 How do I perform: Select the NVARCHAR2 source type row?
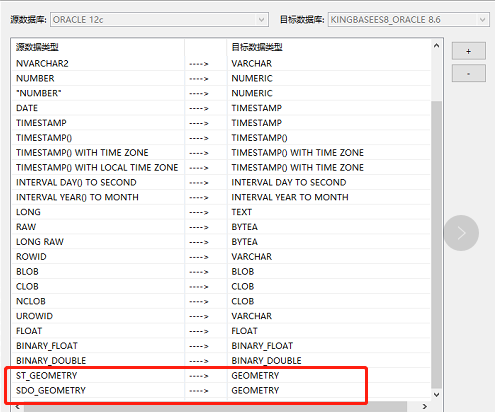42,63
